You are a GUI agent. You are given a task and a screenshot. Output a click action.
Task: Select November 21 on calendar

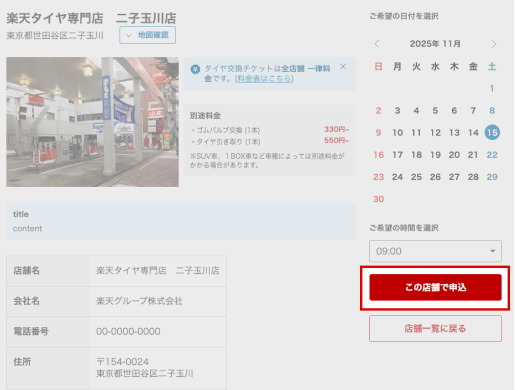(473, 155)
